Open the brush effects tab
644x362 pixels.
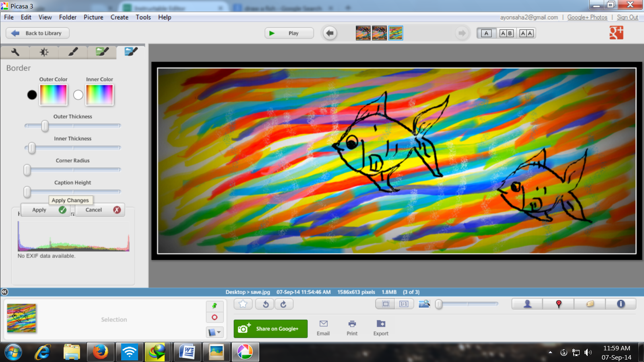coord(73,52)
